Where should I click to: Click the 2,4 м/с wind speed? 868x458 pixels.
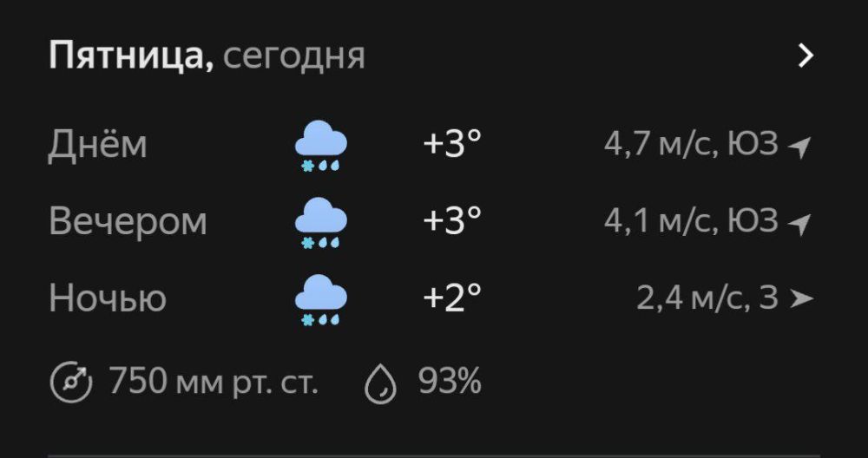[x=692, y=299]
